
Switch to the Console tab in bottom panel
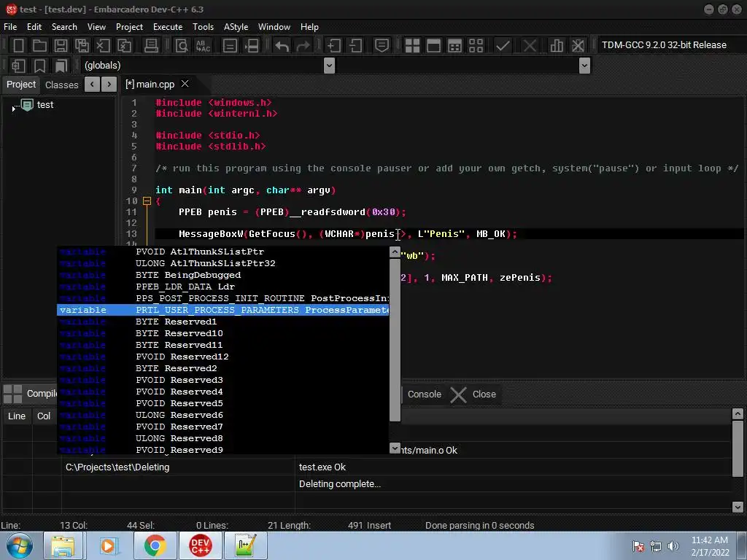click(425, 394)
